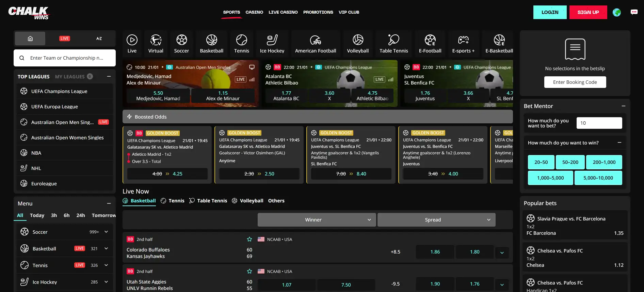Filter menu by Tomorrow
The height and width of the screenshot is (292, 644).
coord(103,215)
